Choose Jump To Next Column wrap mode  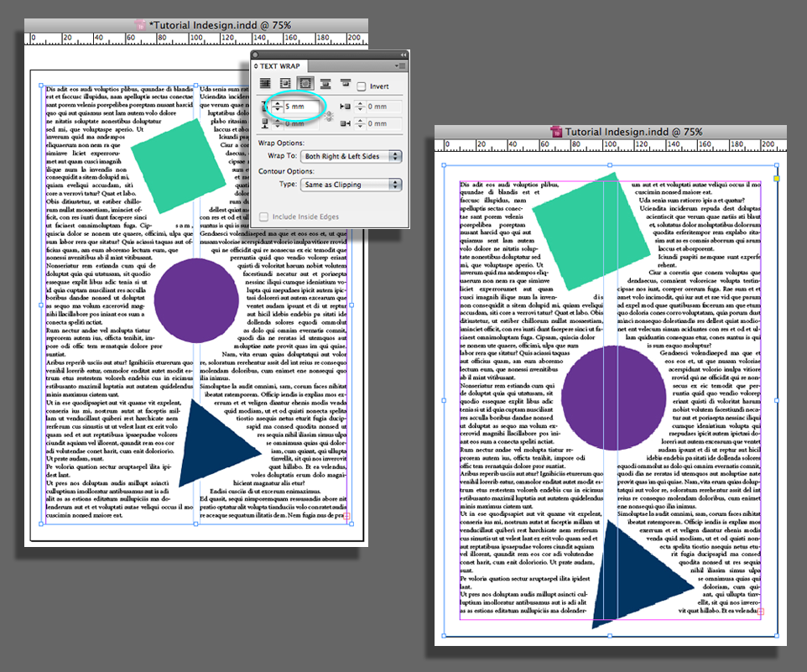346,82
